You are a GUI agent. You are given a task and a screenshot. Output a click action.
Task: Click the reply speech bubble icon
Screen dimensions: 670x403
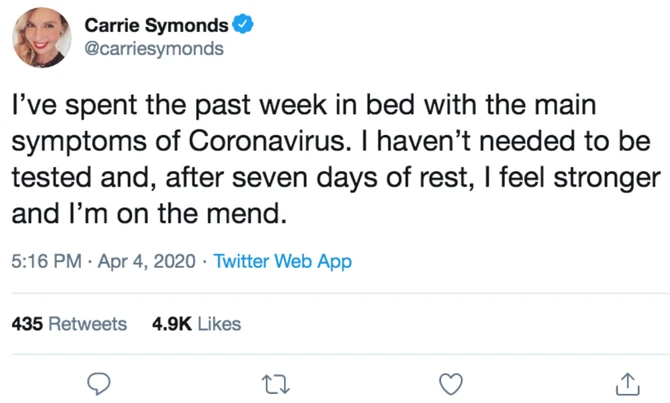click(x=99, y=382)
